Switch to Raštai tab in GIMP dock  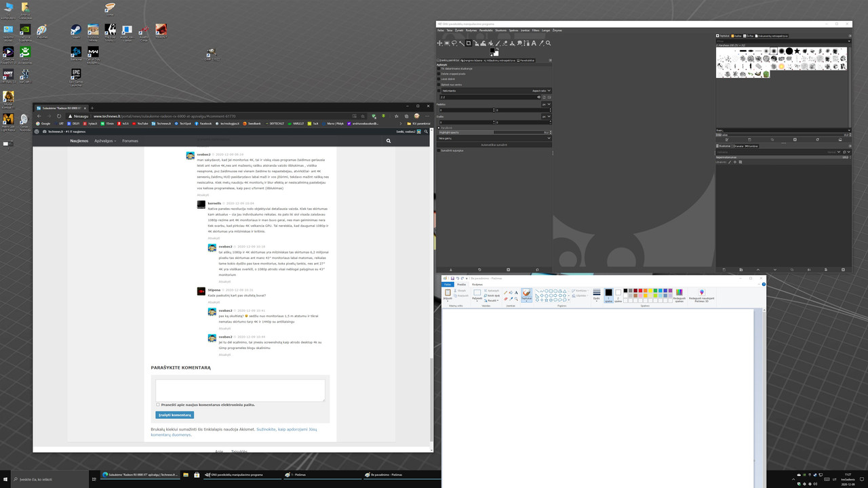(x=736, y=35)
